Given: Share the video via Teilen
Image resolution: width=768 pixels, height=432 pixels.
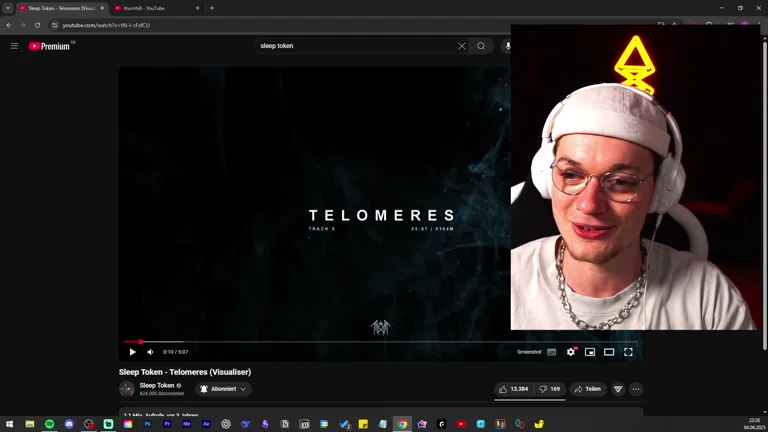Looking at the screenshot, I should point(588,389).
